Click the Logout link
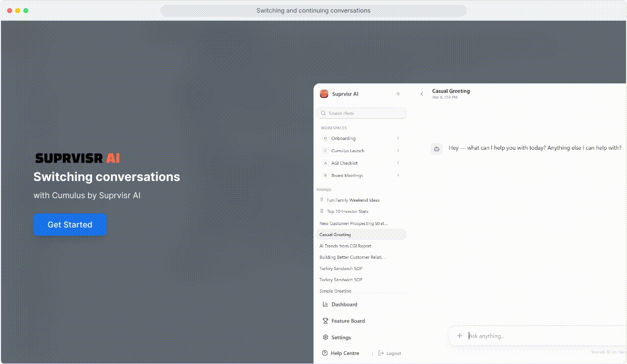 click(393, 353)
